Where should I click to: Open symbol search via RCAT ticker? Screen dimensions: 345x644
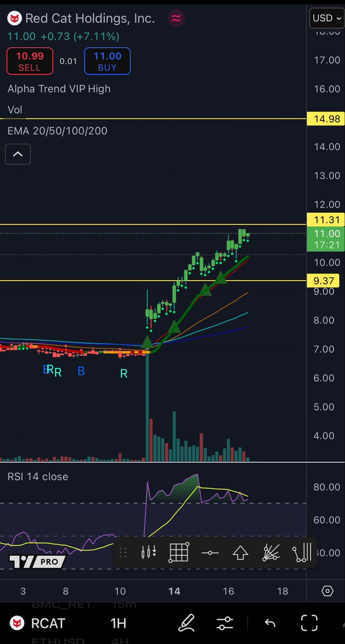click(x=47, y=623)
